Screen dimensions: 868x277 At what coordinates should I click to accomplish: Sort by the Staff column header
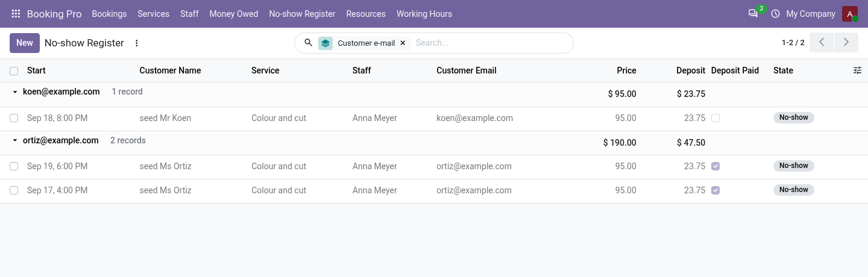[362, 70]
